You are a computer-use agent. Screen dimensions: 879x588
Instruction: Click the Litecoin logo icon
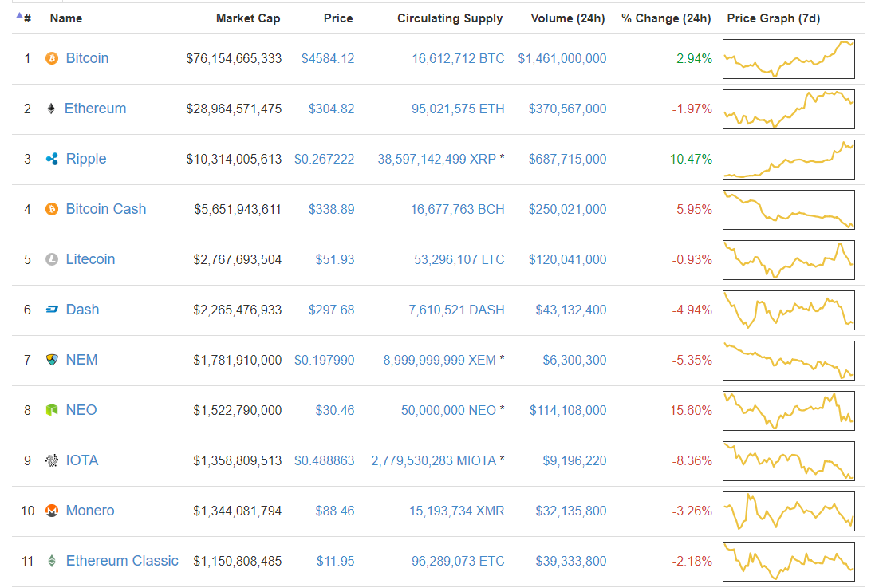tap(52, 259)
